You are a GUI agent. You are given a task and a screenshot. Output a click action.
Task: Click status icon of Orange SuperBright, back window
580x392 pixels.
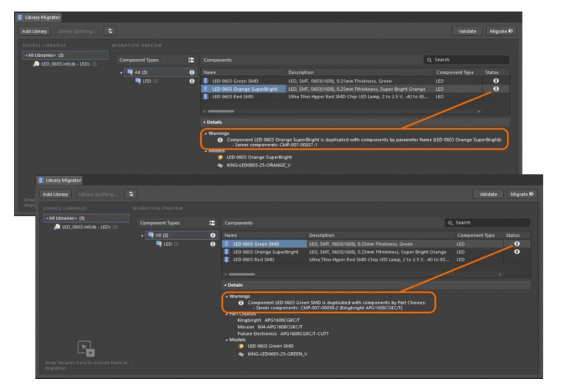coord(496,89)
